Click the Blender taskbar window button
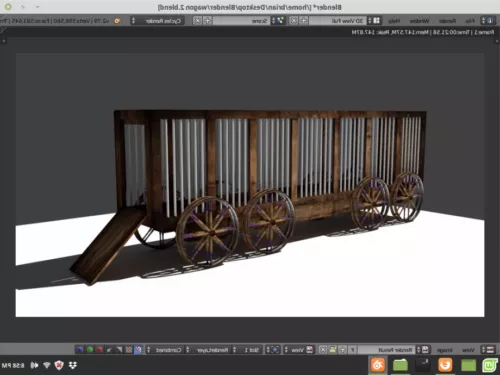Viewport: 500px width, 375px height. point(378,365)
